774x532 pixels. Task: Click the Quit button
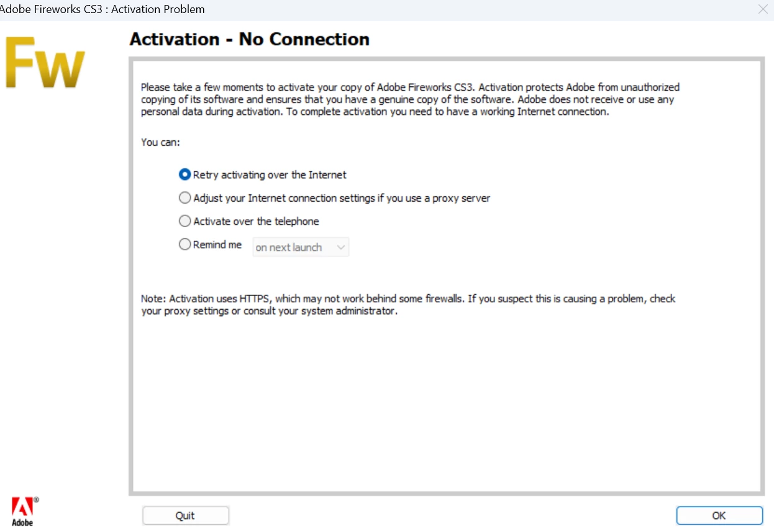point(185,516)
